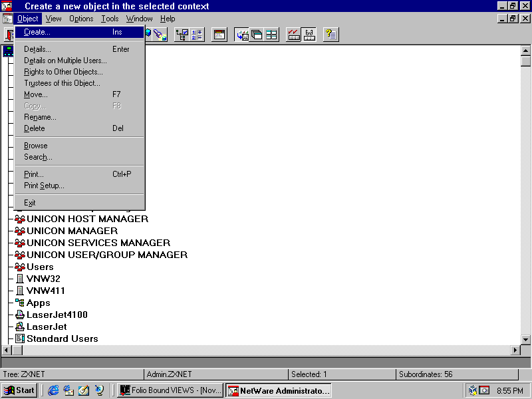Click the UNICON USER/GROUP MANAGER group icon
532x399 pixels.
(x=20, y=255)
